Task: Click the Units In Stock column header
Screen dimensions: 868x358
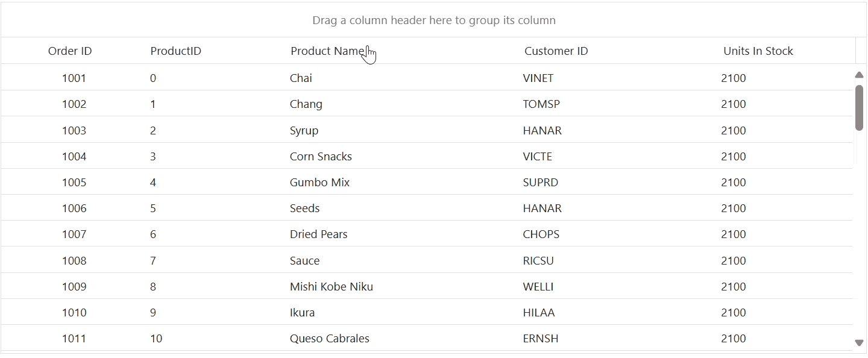Action: 758,51
